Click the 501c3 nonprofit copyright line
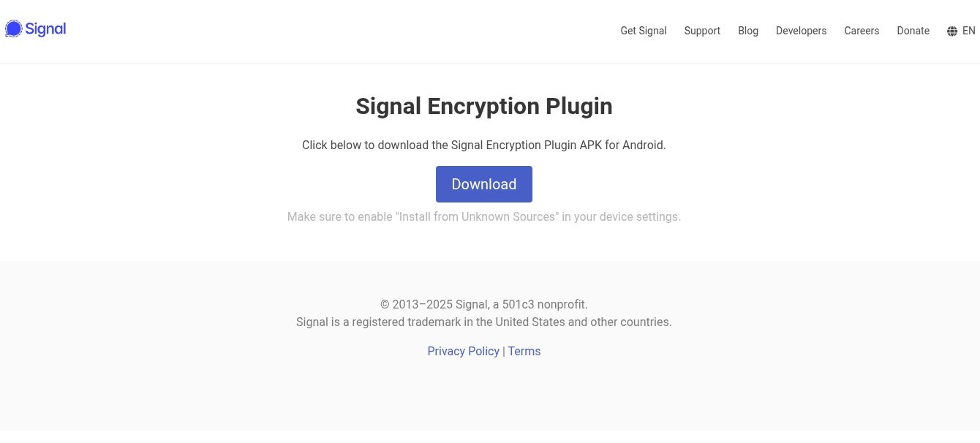 (483, 304)
